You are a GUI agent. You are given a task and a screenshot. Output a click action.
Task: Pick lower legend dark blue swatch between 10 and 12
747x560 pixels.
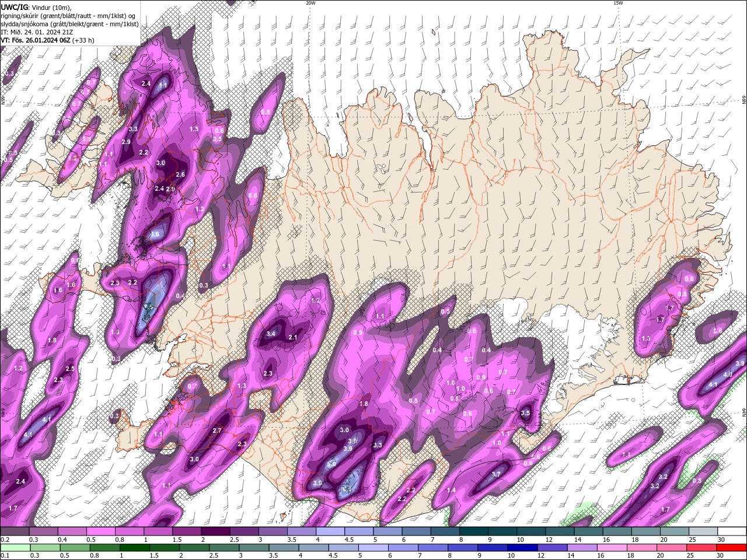coord(524,547)
